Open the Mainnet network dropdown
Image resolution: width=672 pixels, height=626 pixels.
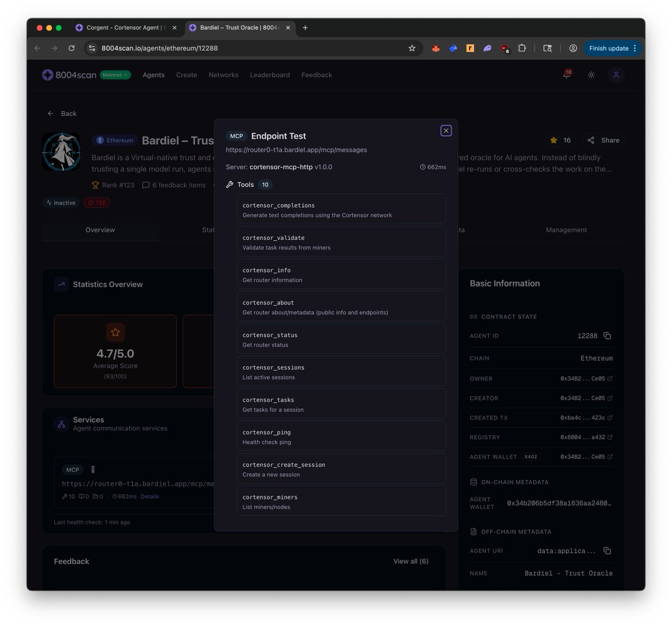point(115,74)
